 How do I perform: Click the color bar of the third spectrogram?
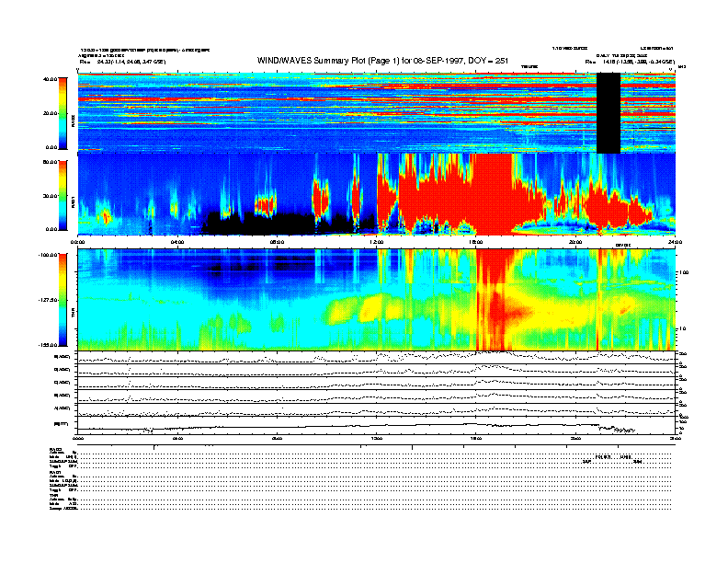pos(63,300)
